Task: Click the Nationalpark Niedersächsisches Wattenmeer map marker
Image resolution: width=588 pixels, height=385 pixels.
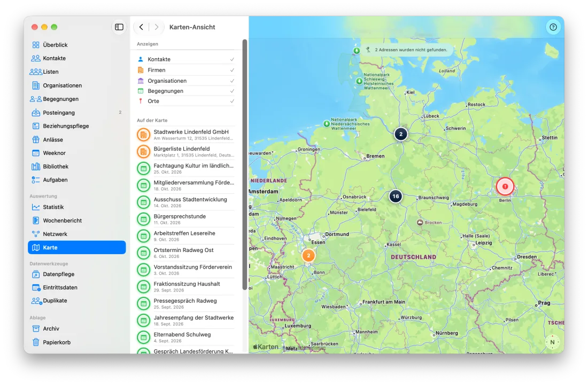Action: 327,123
